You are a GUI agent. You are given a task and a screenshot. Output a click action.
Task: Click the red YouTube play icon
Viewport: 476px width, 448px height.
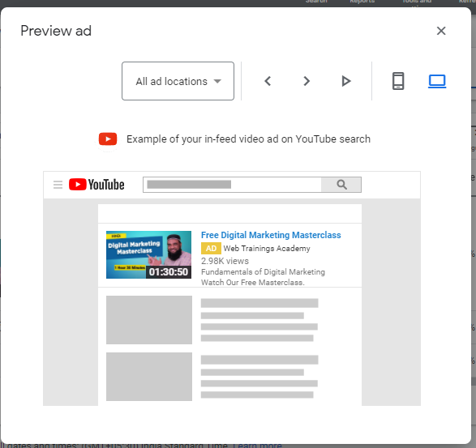click(108, 139)
